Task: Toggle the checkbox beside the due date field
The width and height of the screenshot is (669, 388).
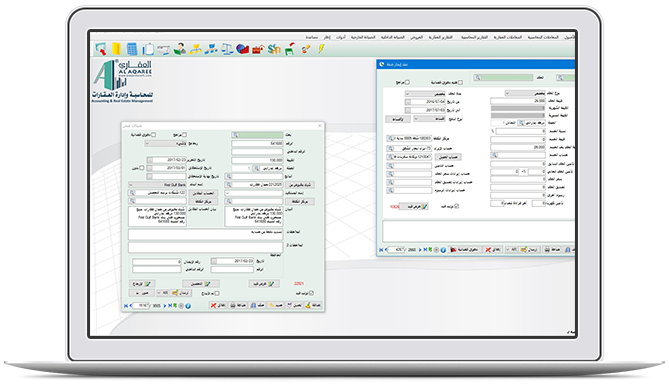Action: 142,168
